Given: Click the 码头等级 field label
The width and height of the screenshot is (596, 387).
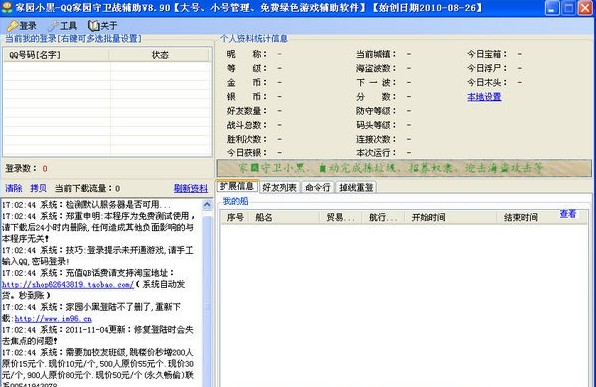Looking at the screenshot, I should pos(376,125).
